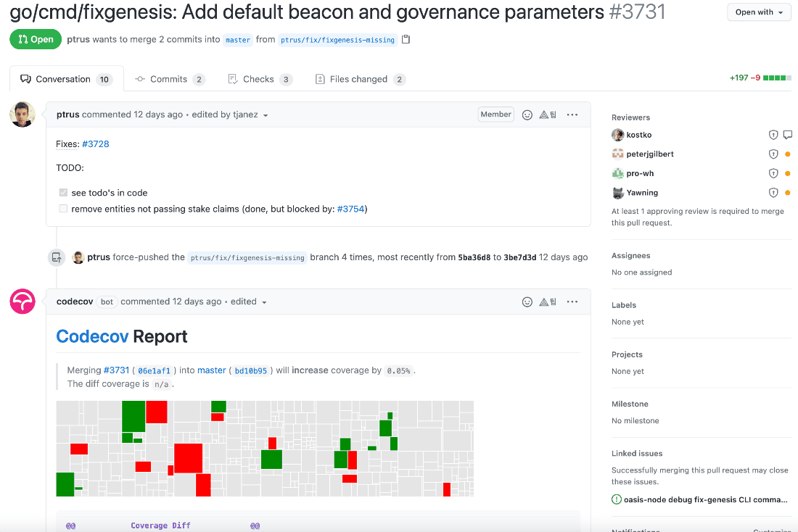Open issue link #3728

(x=96, y=144)
